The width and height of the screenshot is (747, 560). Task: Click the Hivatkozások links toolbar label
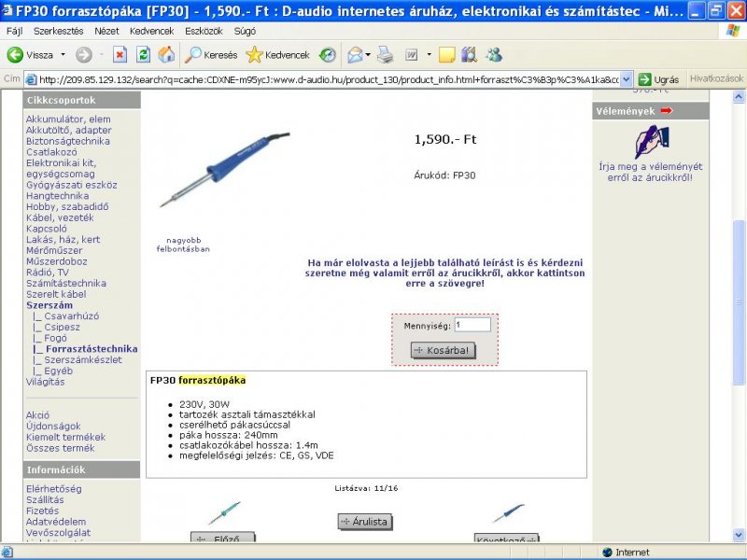tap(716, 78)
